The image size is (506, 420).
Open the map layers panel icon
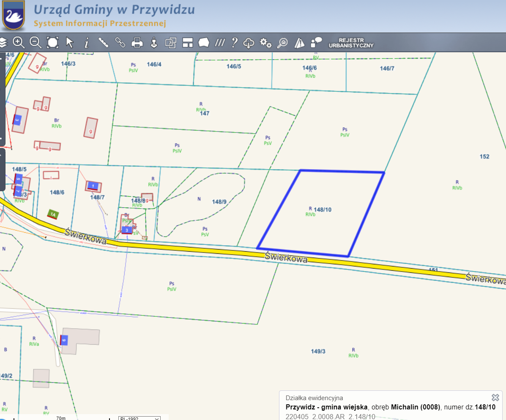click(3, 42)
